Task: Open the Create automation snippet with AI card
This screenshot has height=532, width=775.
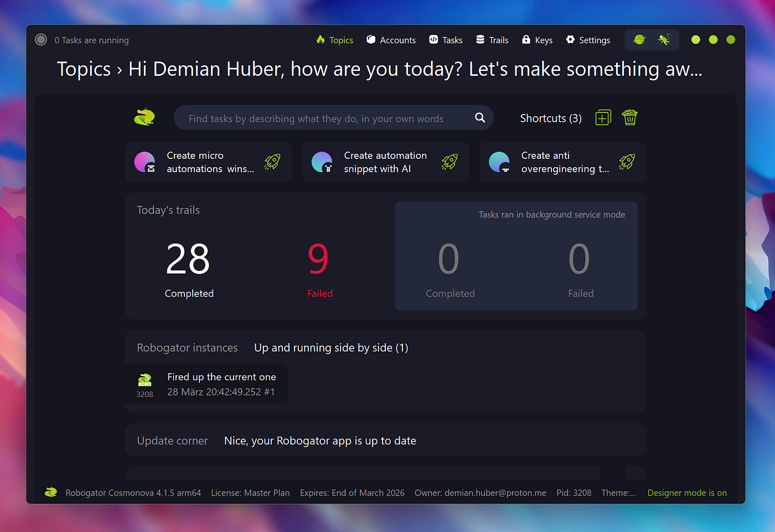Action: tap(385, 162)
